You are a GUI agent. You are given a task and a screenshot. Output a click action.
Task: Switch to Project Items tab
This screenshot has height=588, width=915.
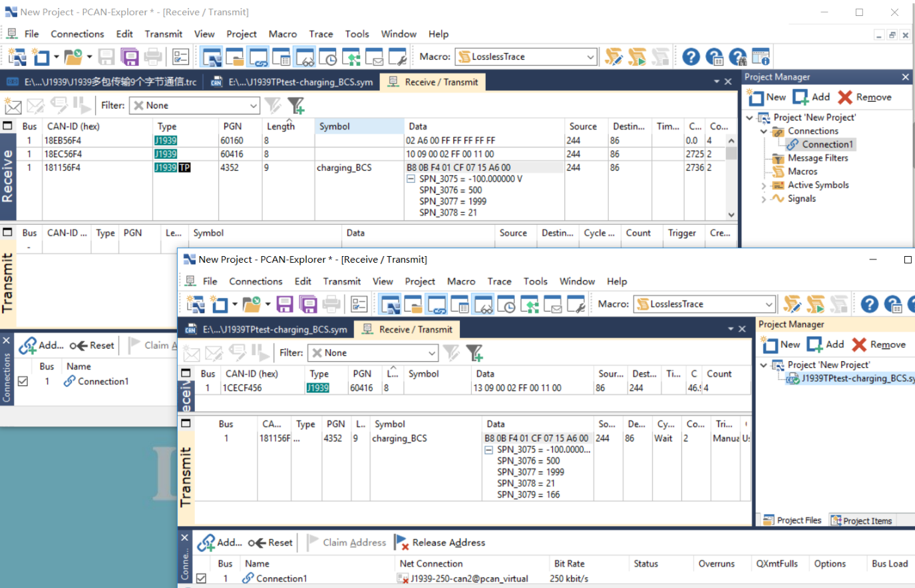pyautogui.click(x=862, y=520)
